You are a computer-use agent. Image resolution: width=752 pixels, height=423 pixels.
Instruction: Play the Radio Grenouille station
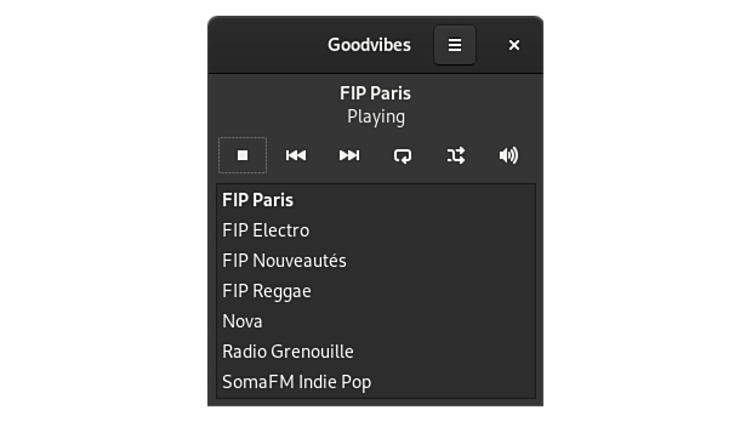288,351
